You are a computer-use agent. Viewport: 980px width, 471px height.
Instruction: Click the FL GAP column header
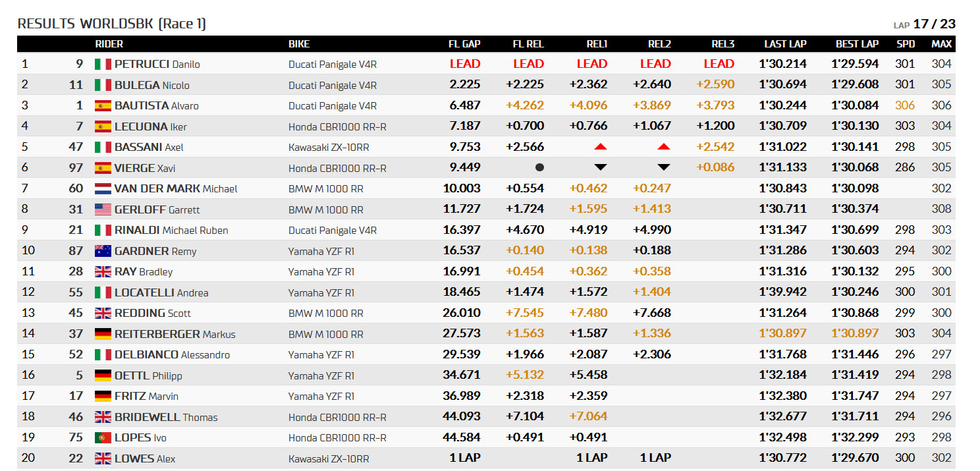[x=464, y=44]
